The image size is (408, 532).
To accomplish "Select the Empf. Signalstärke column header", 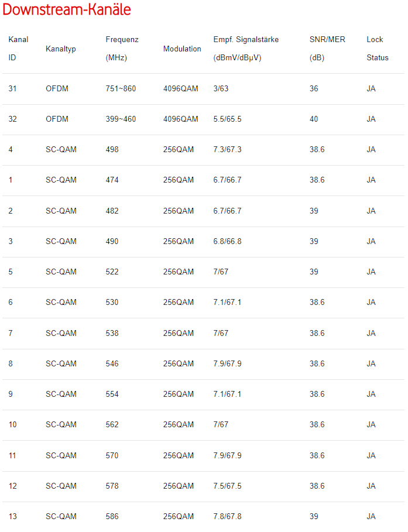I will coord(246,49).
